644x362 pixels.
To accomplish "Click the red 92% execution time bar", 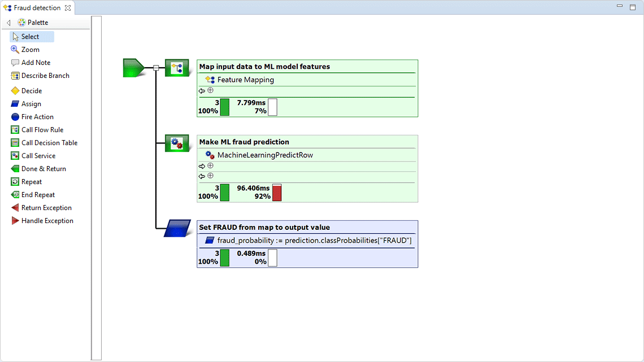I will 276,192.
